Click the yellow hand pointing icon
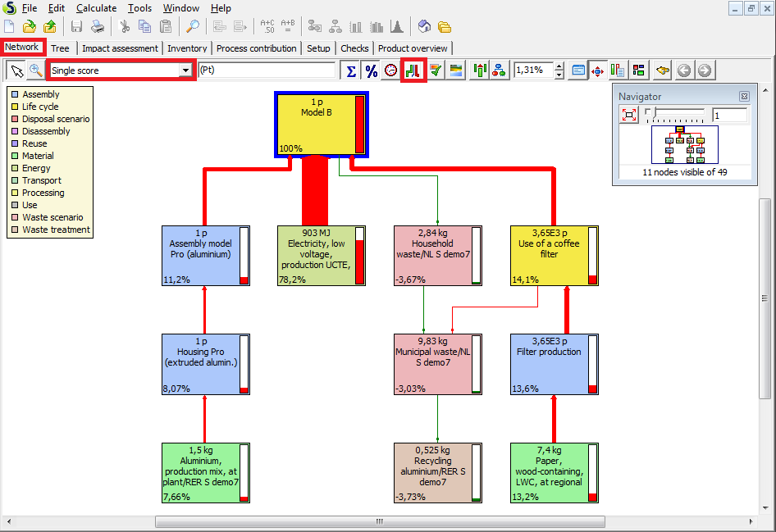This screenshot has height=532, width=776. [662, 70]
